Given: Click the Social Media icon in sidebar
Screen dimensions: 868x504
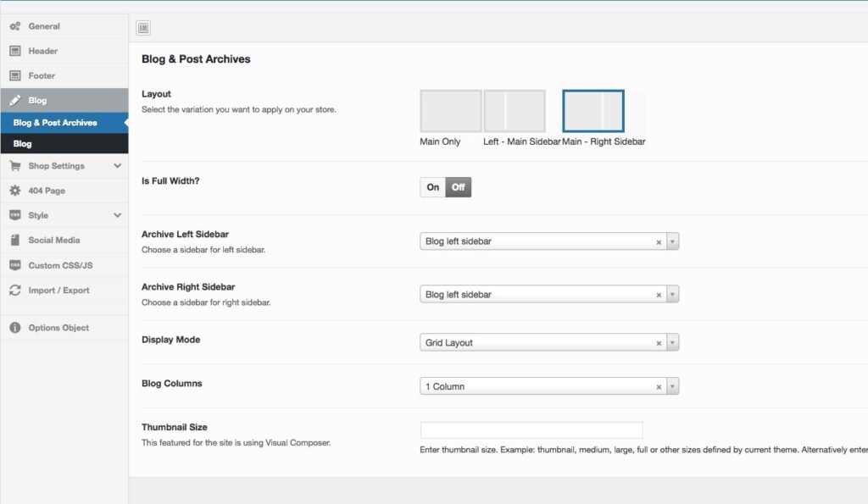Looking at the screenshot, I should (x=15, y=240).
